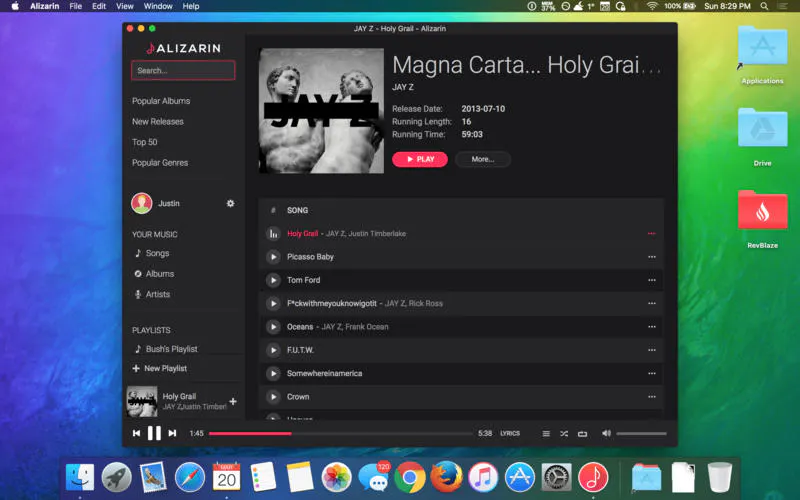The image size is (800, 500).
Task: Play Crown track
Action: (273, 396)
